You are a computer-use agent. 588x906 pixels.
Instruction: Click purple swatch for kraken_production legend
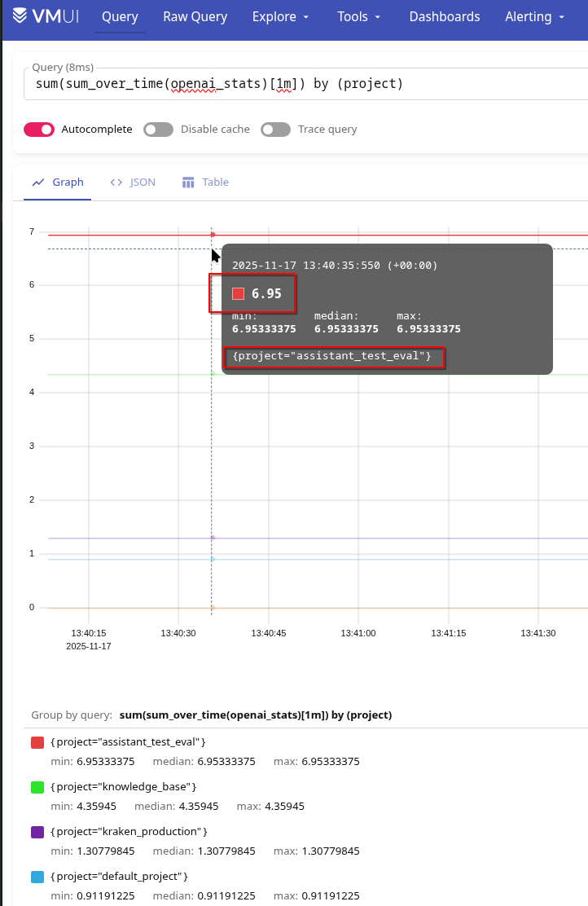click(x=37, y=833)
